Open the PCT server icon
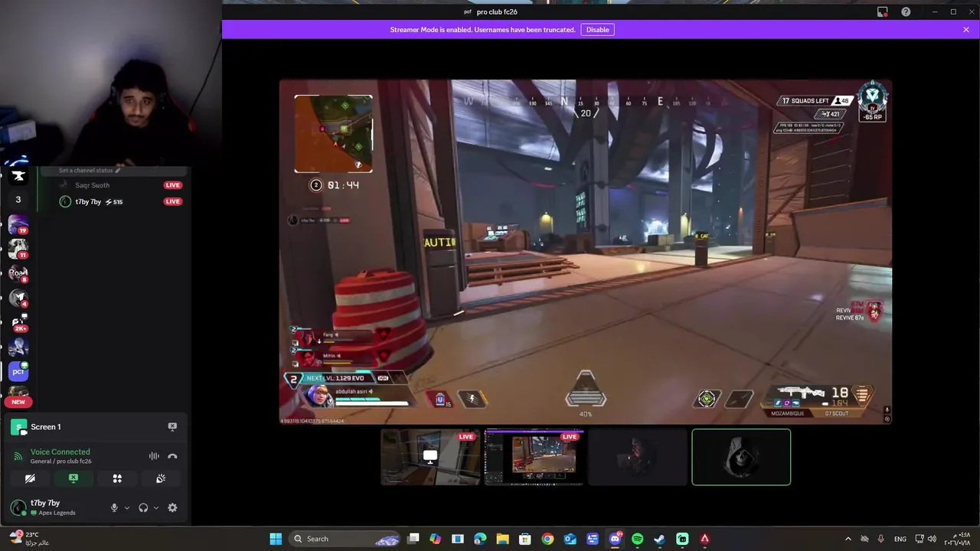This screenshot has width=980, height=551. 18,372
